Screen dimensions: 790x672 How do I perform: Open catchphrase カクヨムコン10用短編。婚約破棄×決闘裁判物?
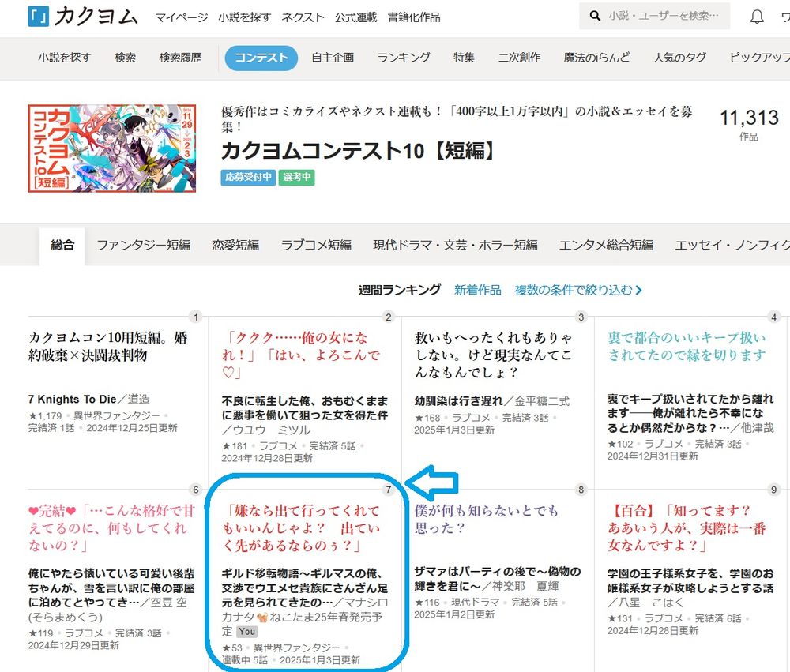click(107, 347)
